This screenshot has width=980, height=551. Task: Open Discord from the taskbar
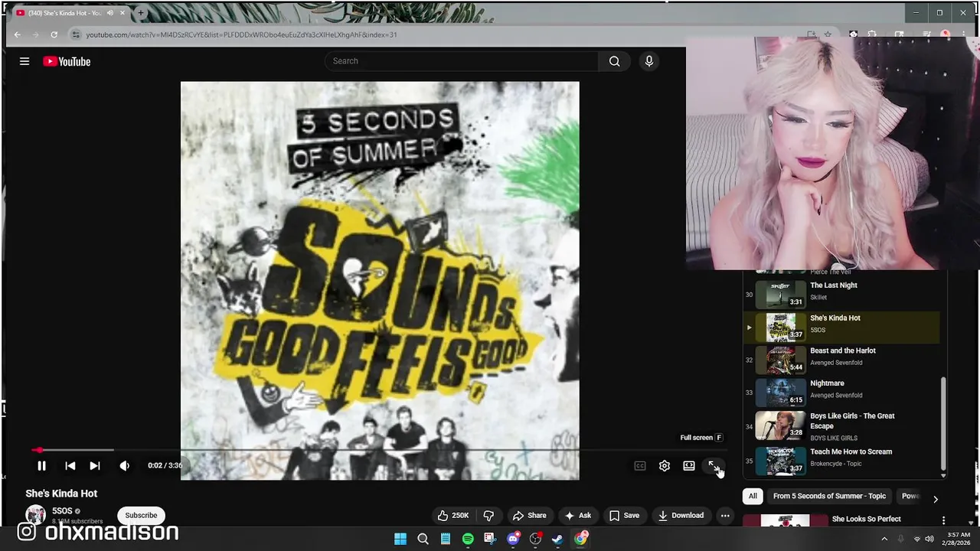click(x=513, y=539)
